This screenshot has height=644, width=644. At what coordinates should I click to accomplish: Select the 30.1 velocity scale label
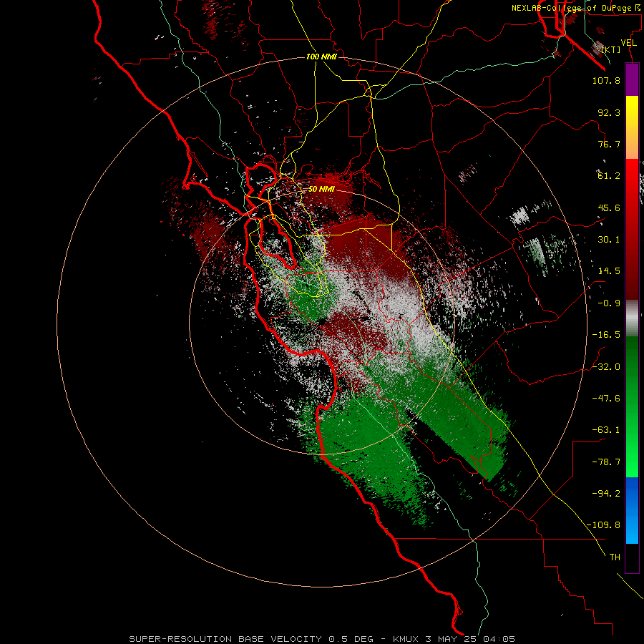click(x=609, y=240)
